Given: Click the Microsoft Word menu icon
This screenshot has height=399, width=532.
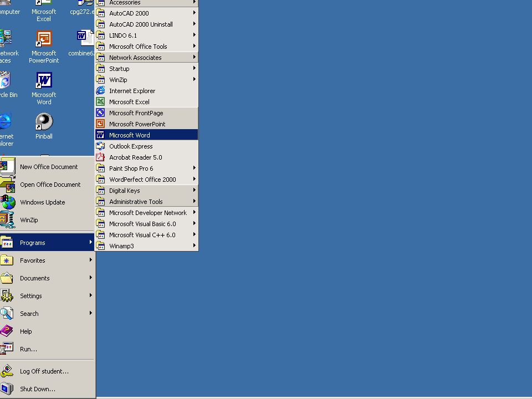Looking at the screenshot, I should (x=100, y=135).
